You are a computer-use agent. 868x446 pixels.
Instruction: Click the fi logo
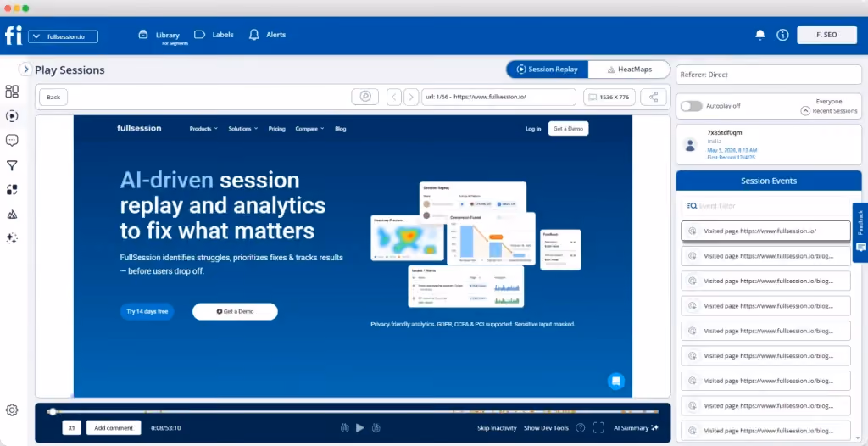pyautogui.click(x=14, y=36)
